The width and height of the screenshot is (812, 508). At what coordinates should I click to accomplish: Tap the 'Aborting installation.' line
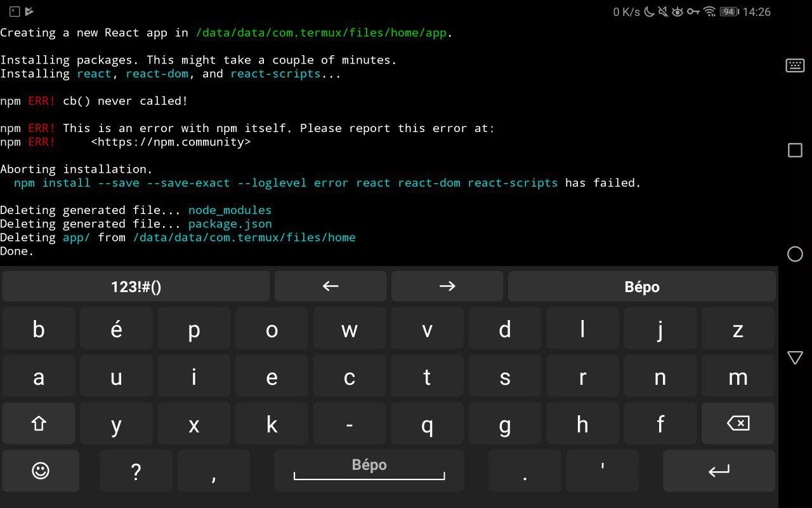tap(76, 169)
